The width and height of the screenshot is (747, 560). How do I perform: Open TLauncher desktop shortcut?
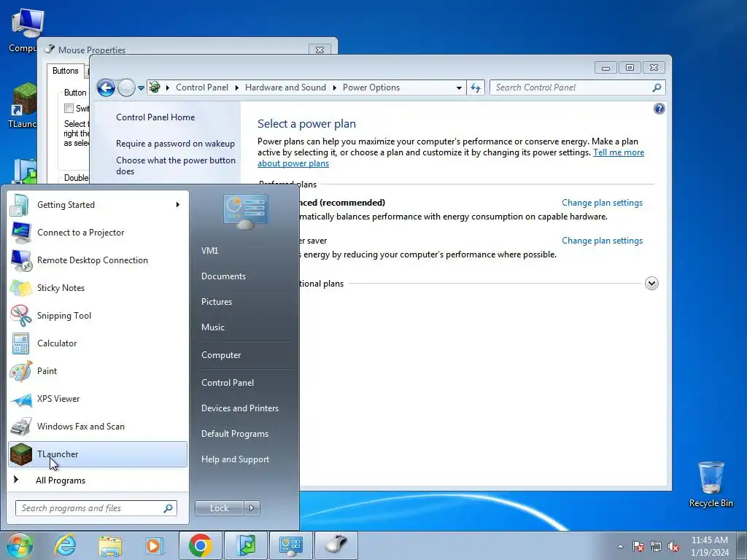(23, 106)
